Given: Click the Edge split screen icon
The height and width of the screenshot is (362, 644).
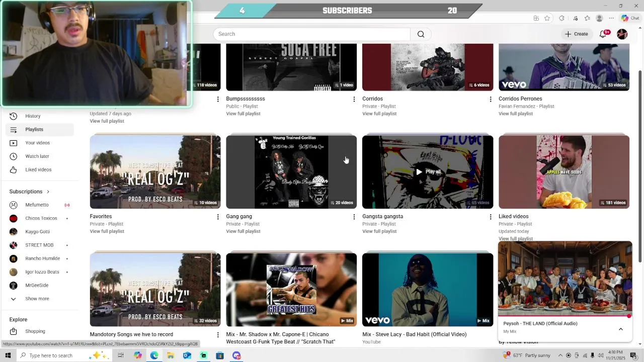Looking at the screenshot, I should (536, 18).
